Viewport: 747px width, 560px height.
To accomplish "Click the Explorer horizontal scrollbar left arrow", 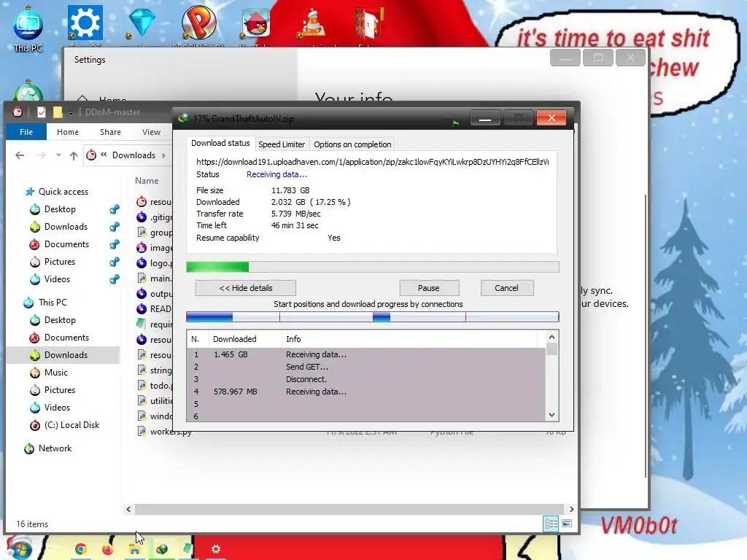I will [x=128, y=509].
